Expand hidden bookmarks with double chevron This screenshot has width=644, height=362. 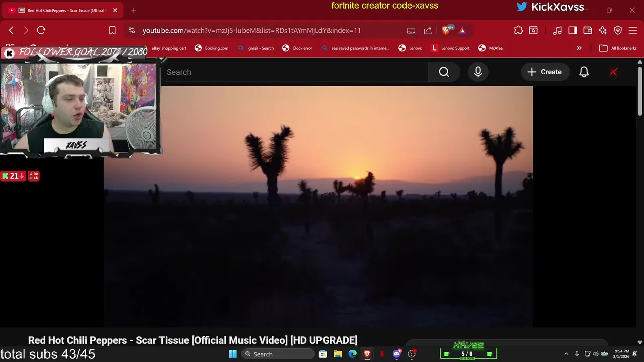tap(579, 48)
